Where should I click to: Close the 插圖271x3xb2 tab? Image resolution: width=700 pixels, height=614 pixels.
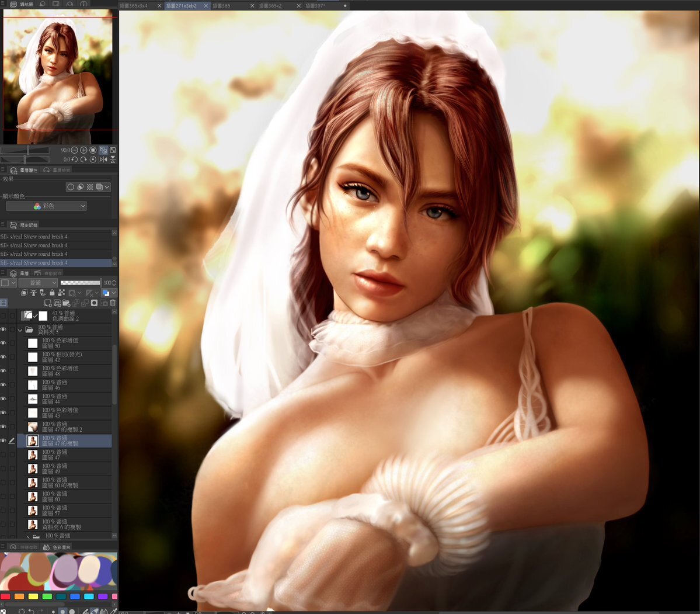tap(206, 6)
